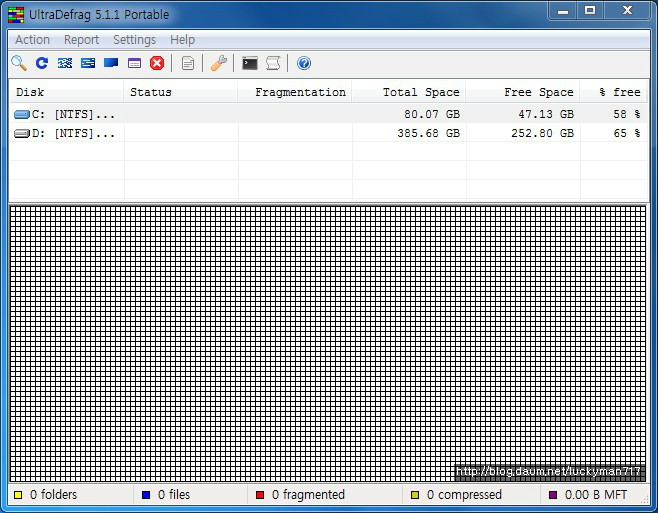Open the Settings menu

click(134, 40)
